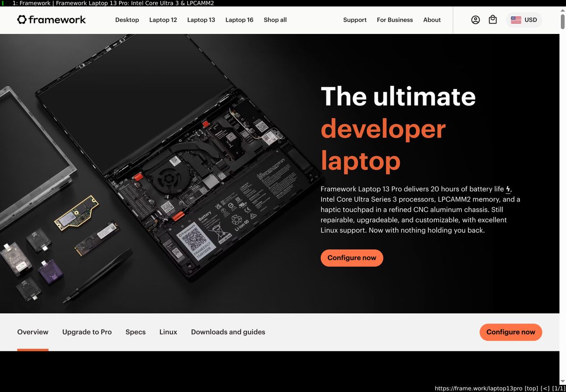
Task: Click the 'The ultimate' heading text
Action: (x=398, y=96)
